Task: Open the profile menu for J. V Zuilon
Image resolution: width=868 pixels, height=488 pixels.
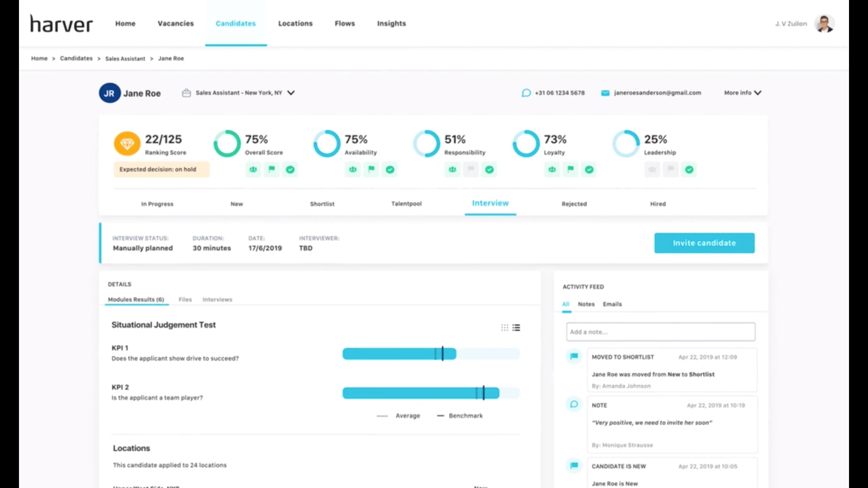Action: pyautogui.click(x=825, y=23)
